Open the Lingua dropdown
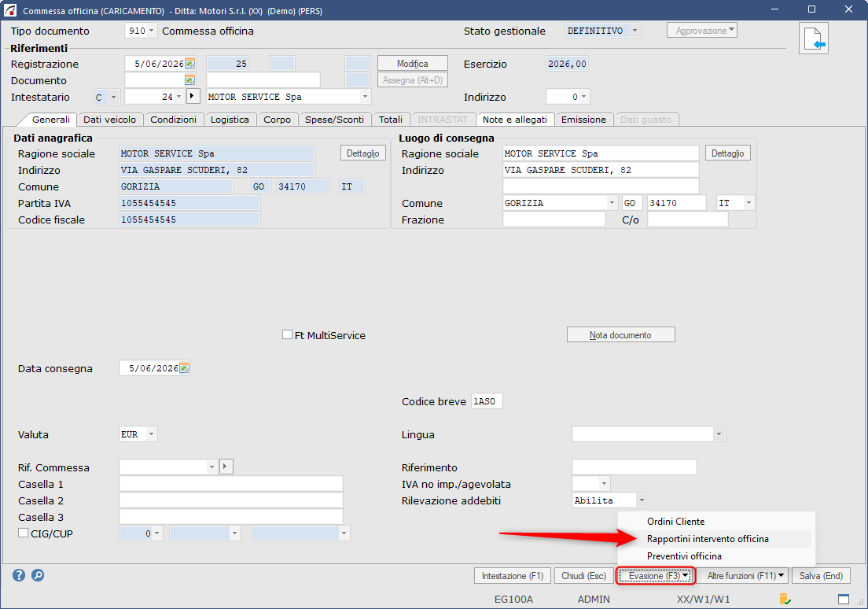Screen dimensions: 868x609 [x=719, y=434]
